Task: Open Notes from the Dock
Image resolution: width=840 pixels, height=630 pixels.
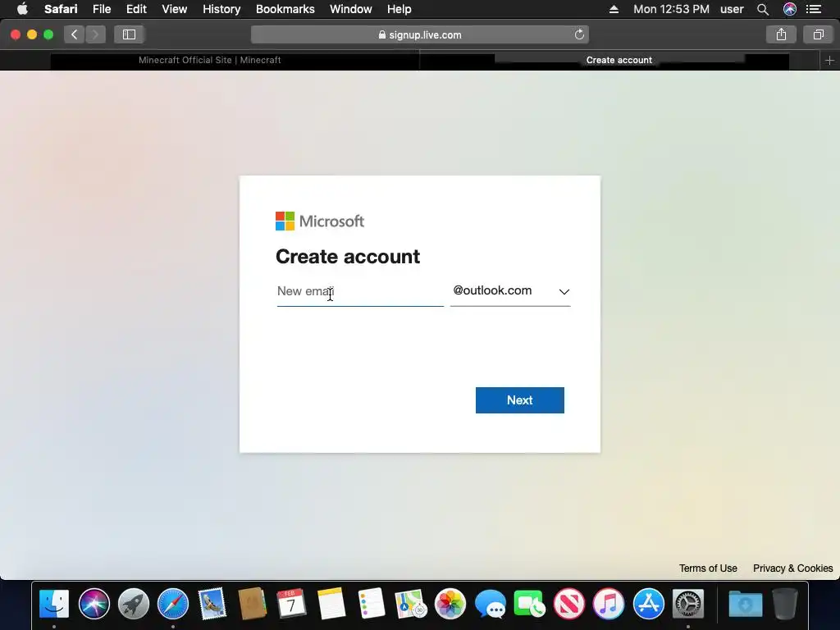Action: click(x=331, y=604)
